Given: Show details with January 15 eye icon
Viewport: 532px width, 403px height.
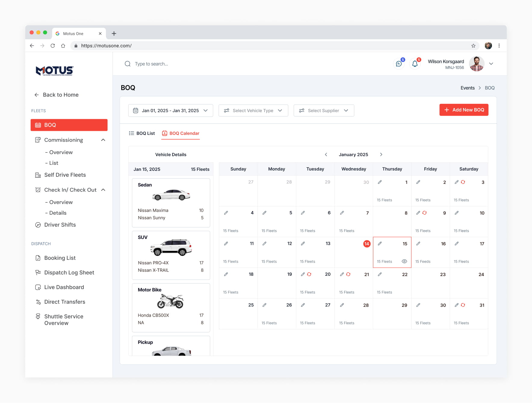Looking at the screenshot, I should [x=404, y=261].
